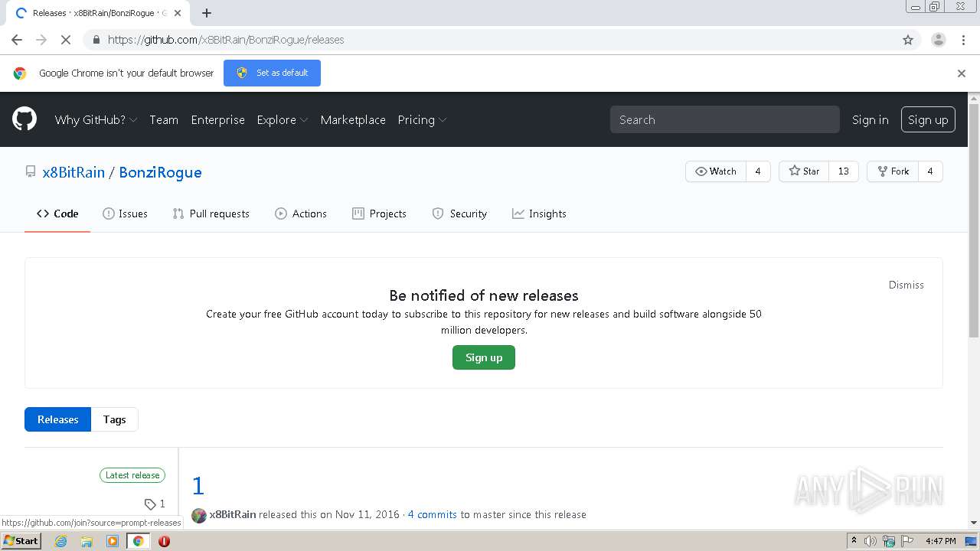Open the 4 commits link
Viewport: 980px width, 551px height.
click(433, 514)
